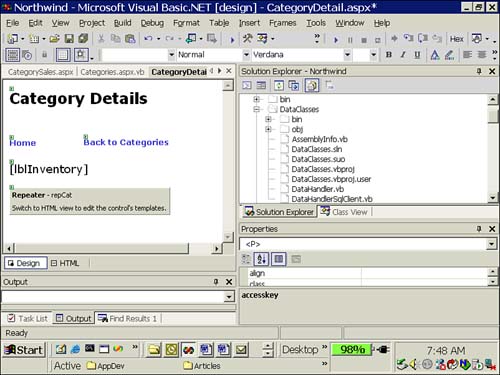Click Solution Explorer scroll down arrow
Image resolution: width=500 pixels, height=375 pixels.
pyautogui.click(x=493, y=198)
